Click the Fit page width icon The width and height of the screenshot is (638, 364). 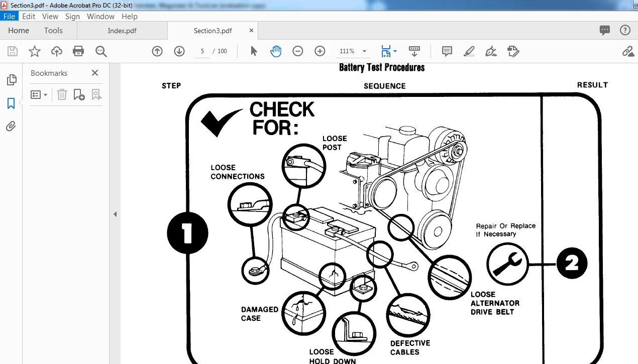tap(386, 51)
